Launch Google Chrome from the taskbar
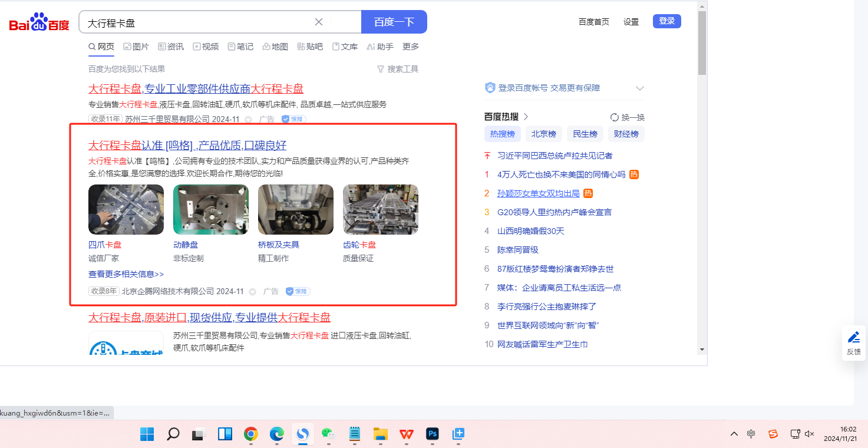Screen dimensions: 868x448 pos(250,434)
